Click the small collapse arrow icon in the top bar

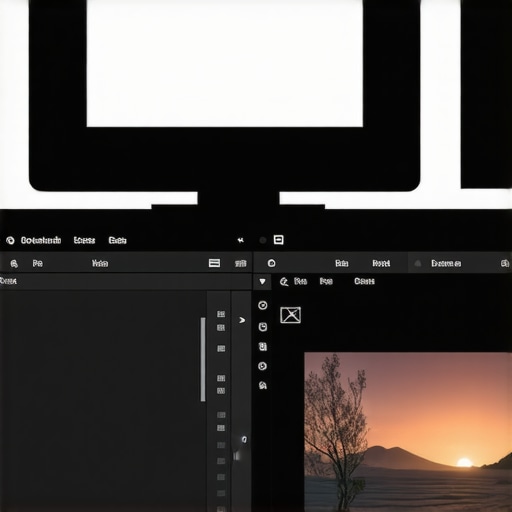click(x=241, y=240)
